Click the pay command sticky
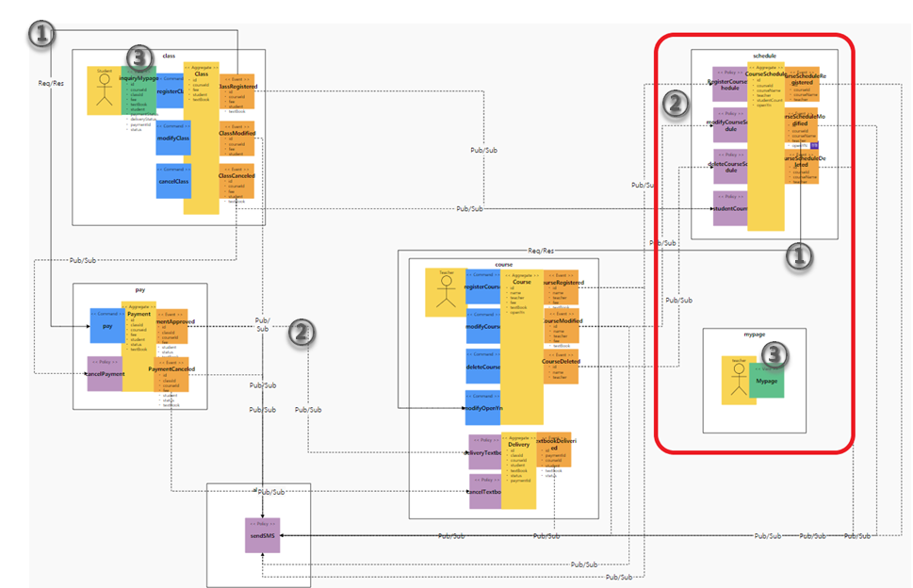913x588 pixels. [107, 326]
